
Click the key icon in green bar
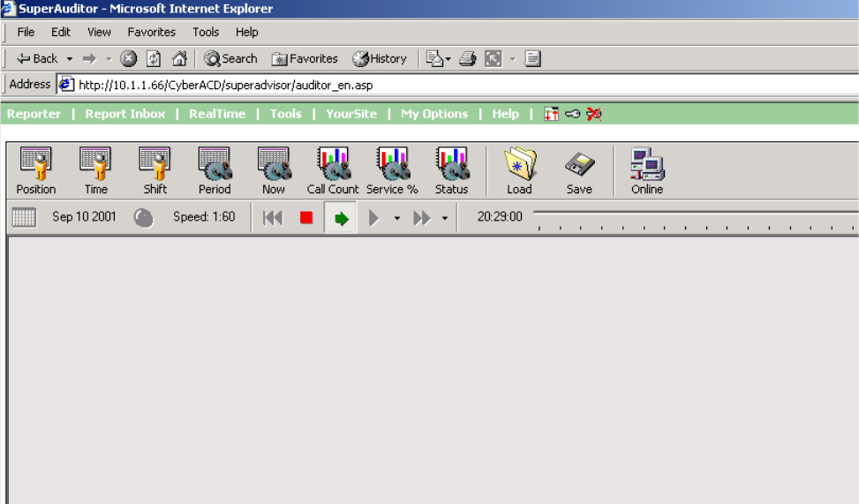pos(572,114)
